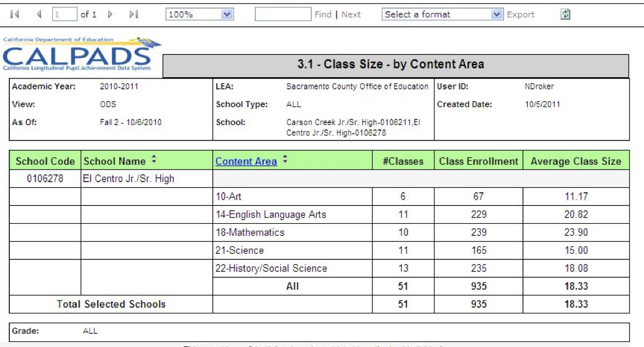Click average class size 11.17
The width and height of the screenshot is (644, 347).
[576, 197]
